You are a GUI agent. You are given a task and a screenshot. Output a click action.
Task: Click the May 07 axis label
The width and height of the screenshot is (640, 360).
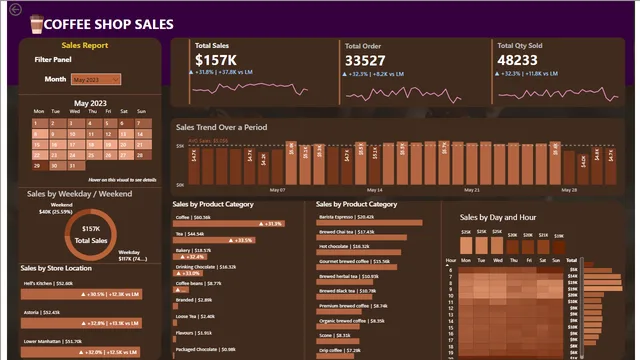[277, 190]
